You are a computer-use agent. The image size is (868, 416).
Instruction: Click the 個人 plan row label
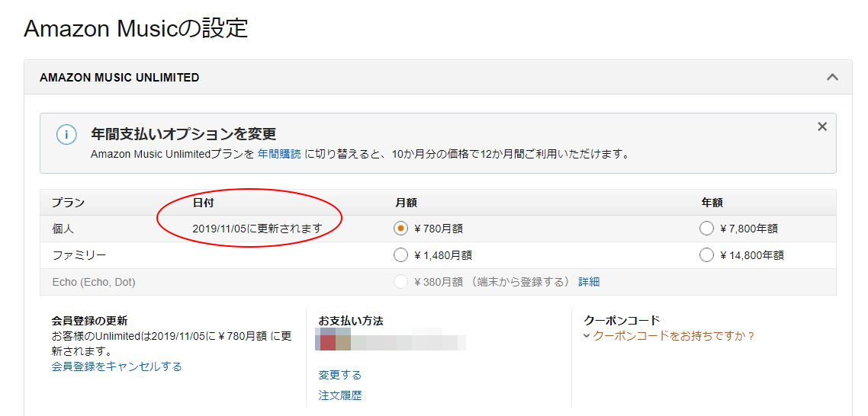coord(63,229)
